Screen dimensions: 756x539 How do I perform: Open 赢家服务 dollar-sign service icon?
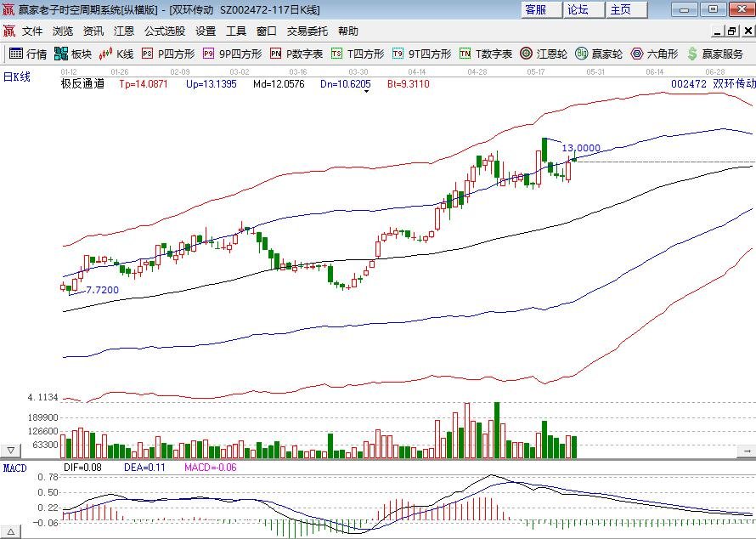point(715,54)
